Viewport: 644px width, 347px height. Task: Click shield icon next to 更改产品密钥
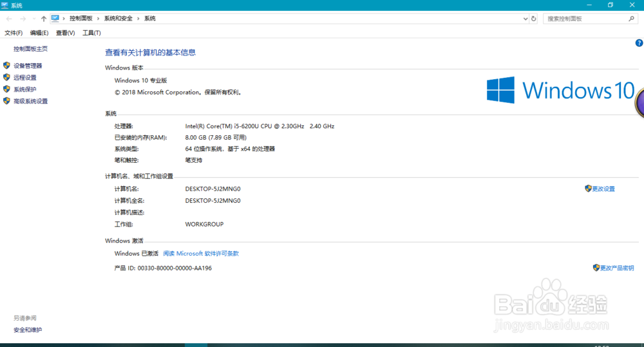click(x=596, y=268)
